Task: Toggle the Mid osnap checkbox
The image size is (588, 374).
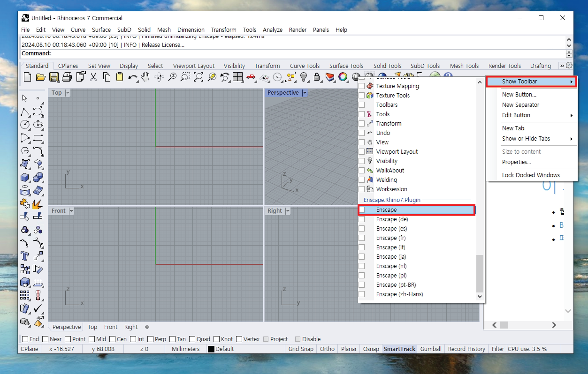Action: pyautogui.click(x=91, y=339)
